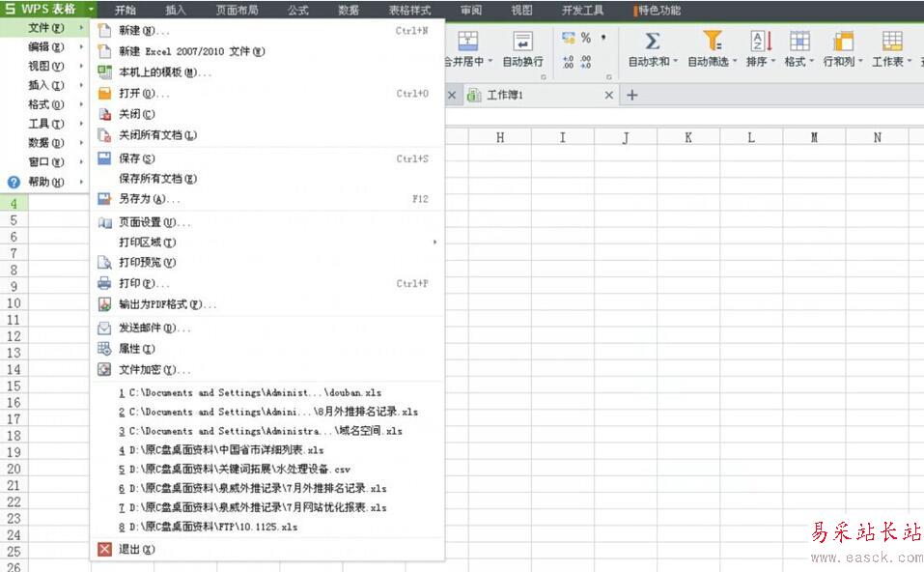Viewport: 924px width, 572px height.
Task: Open the 插入(I) side menu
Action: [x=44, y=85]
